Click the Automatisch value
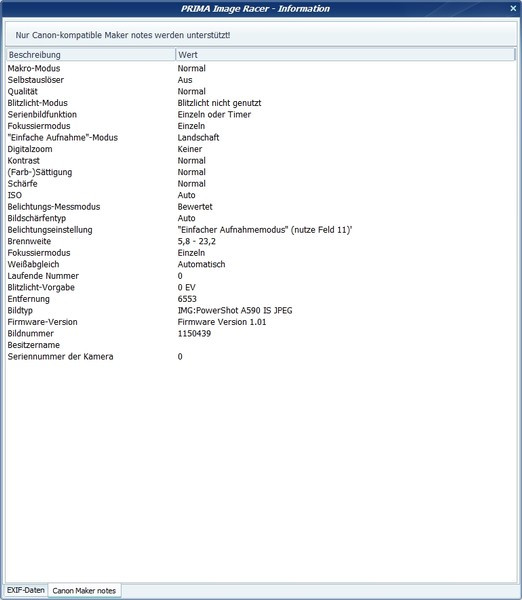This screenshot has height=600, width=522. [201, 264]
